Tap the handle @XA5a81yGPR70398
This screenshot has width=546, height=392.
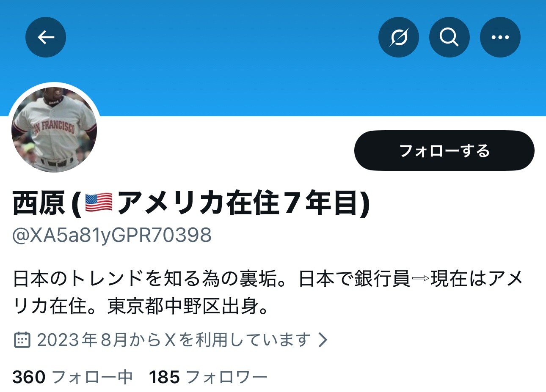coord(112,235)
